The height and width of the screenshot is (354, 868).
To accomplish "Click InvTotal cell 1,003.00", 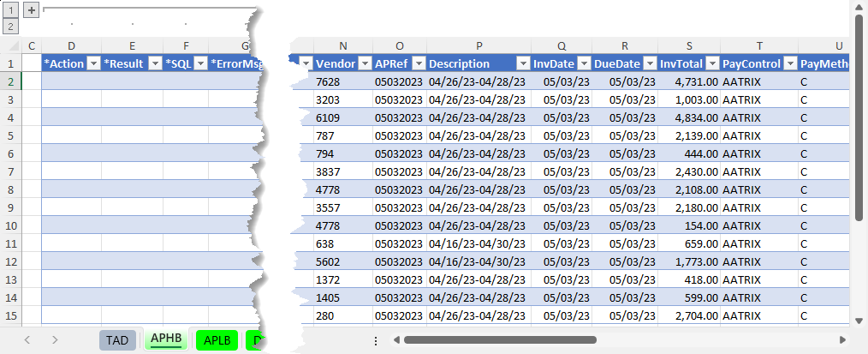I will 689,99.
